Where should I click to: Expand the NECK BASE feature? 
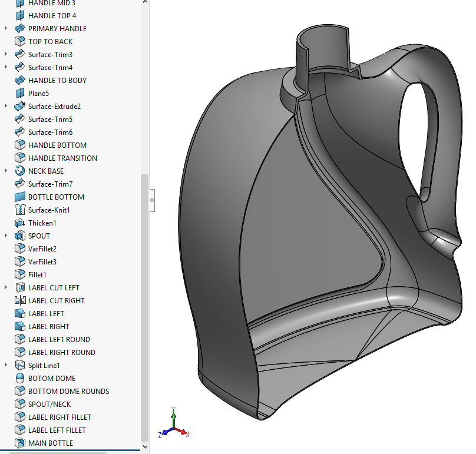6,171
